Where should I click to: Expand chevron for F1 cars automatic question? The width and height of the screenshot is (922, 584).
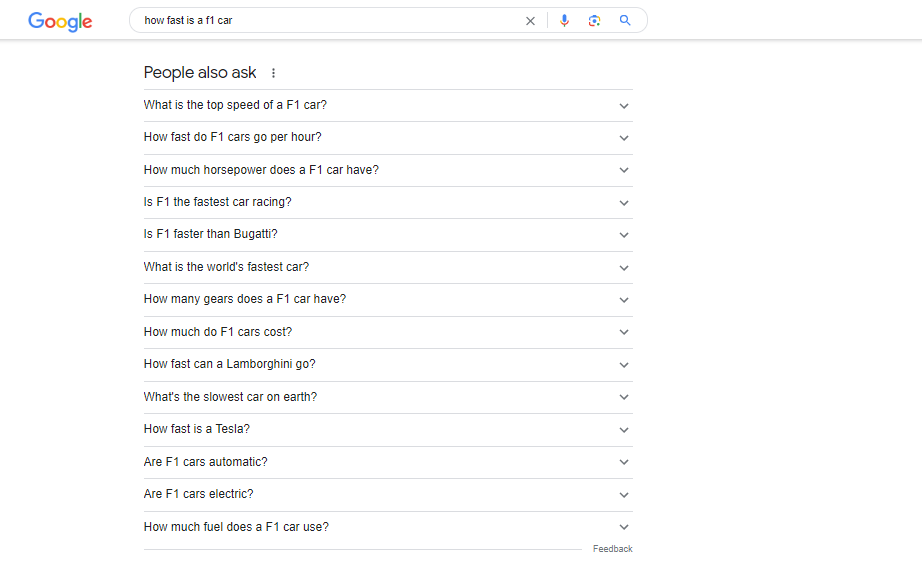coord(624,462)
